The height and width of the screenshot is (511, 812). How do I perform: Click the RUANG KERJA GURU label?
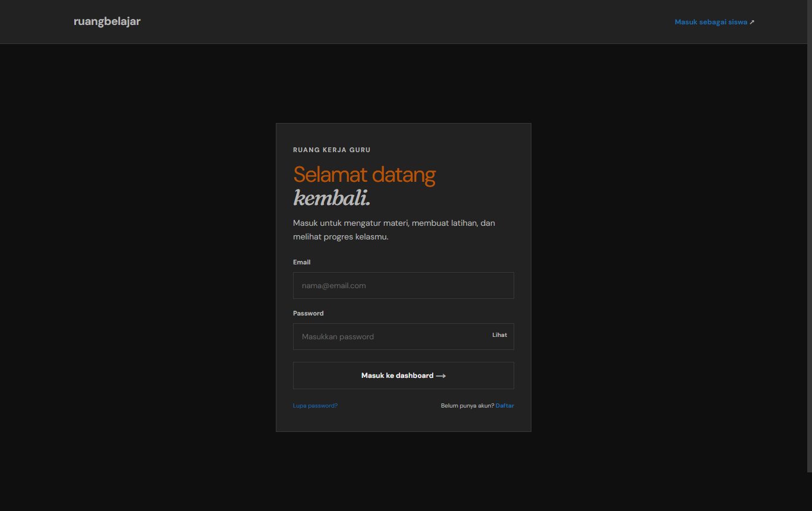(x=332, y=150)
